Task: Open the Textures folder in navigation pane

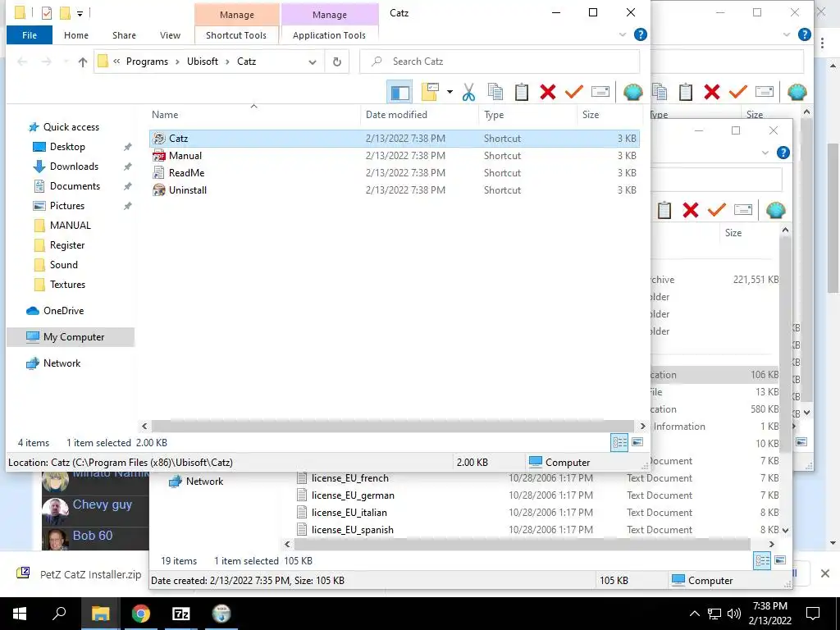Action: point(67,285)
